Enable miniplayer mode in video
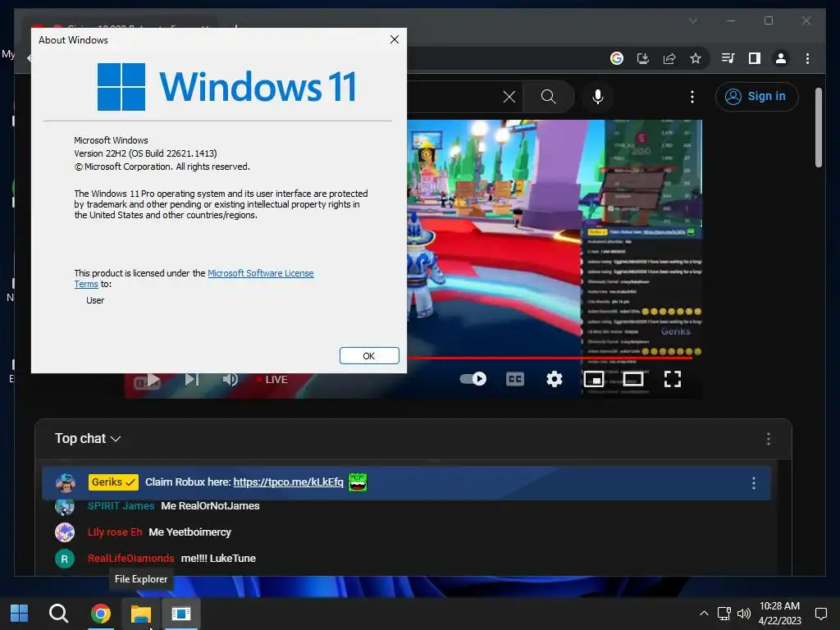The image size is (840, 630). 594,379
